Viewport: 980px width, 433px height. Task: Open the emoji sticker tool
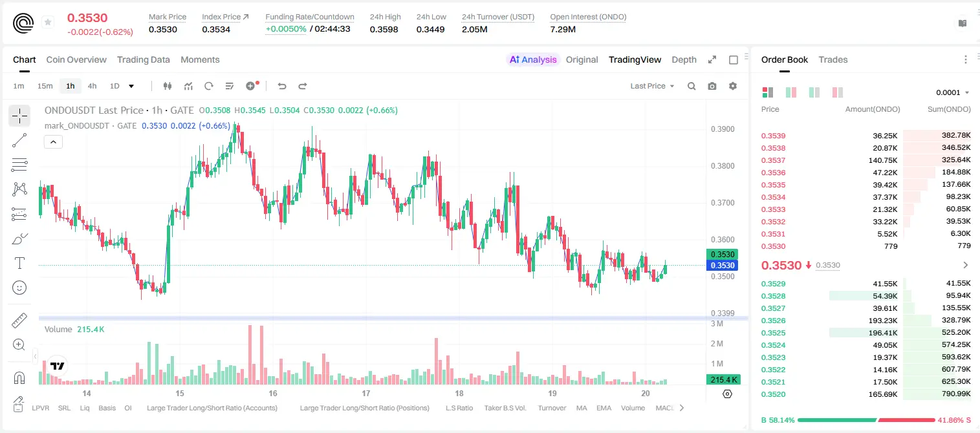[19, 288]
